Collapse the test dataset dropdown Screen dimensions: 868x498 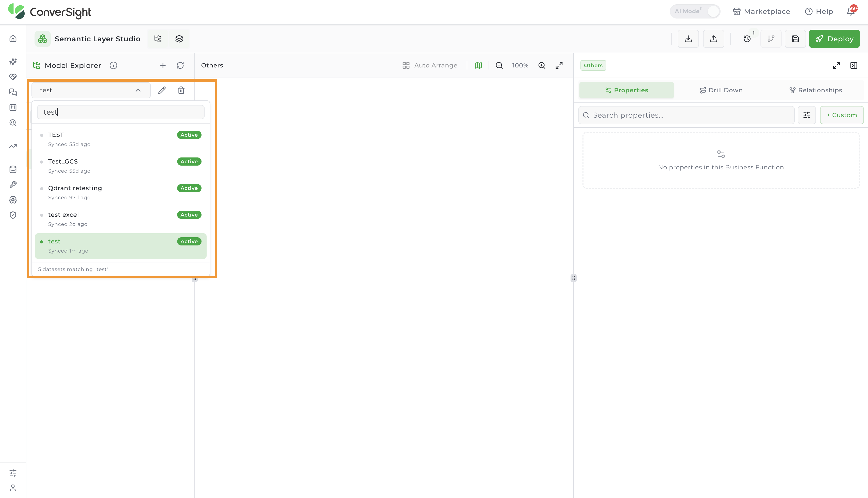(91, 90)
